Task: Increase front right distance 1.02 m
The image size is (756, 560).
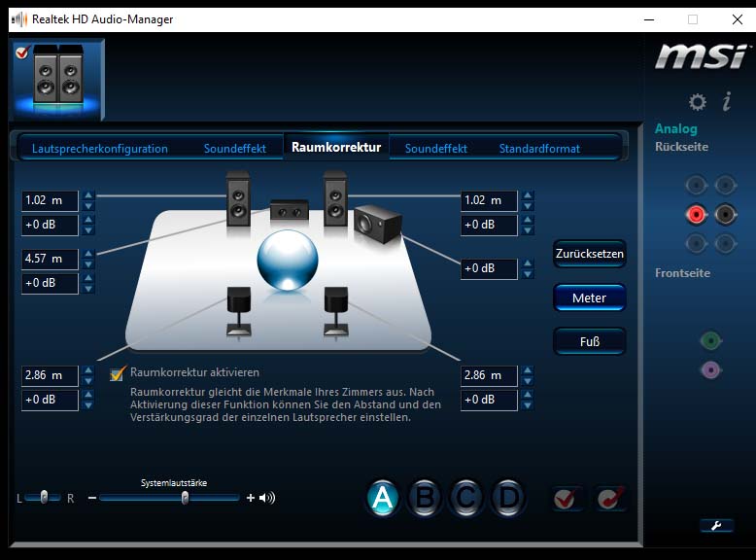Action: (528, 195)
